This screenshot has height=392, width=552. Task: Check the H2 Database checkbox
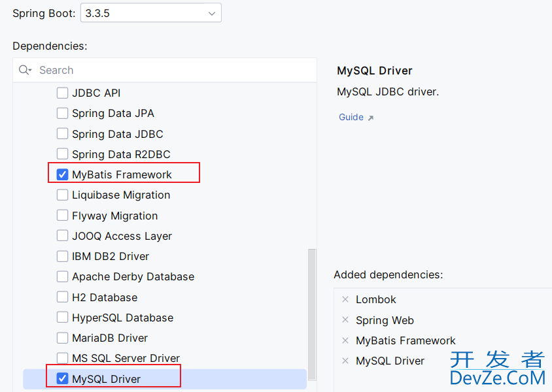click(x=62, y=297)
